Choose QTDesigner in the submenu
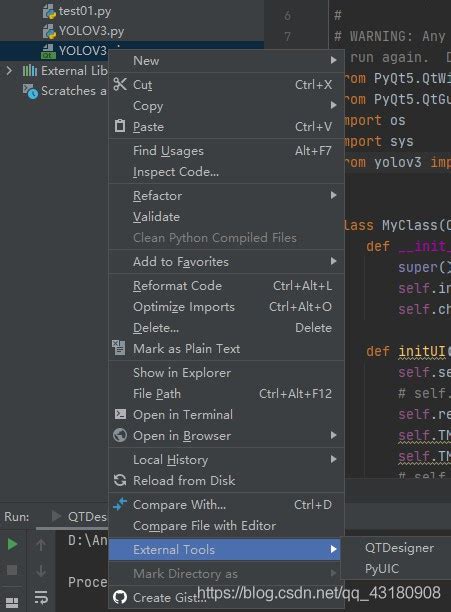The image size is (451, 612). coord(399,548)
